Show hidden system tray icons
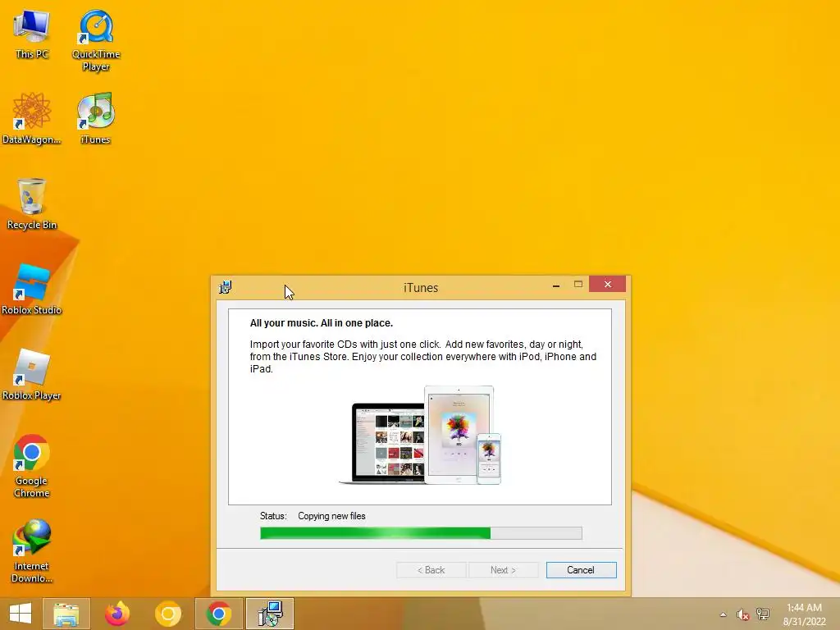 724,614
